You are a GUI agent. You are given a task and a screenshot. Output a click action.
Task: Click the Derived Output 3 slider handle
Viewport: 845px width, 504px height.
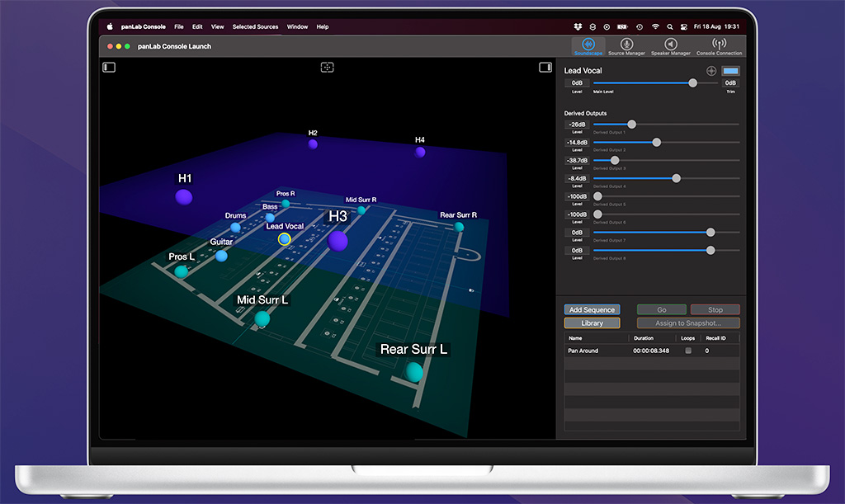tap(614, 161)
